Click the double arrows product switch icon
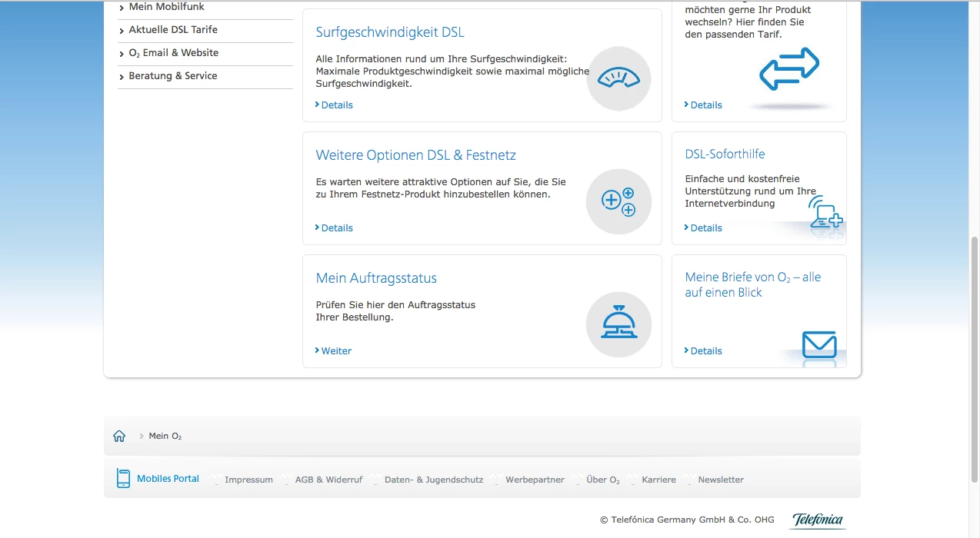This screenshot has height=538, width=980. pyautogui.click(x=789, y=69)
